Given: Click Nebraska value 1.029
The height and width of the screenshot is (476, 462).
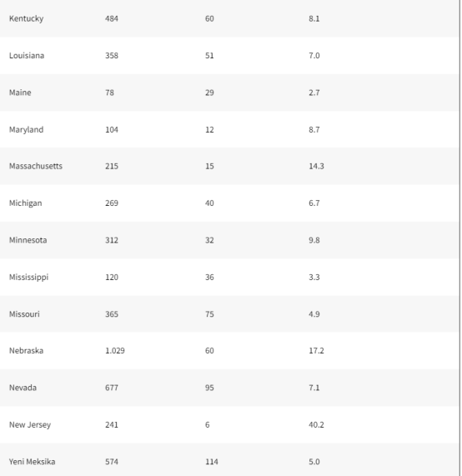Looking at the screenshot, I should click(115, 351).
